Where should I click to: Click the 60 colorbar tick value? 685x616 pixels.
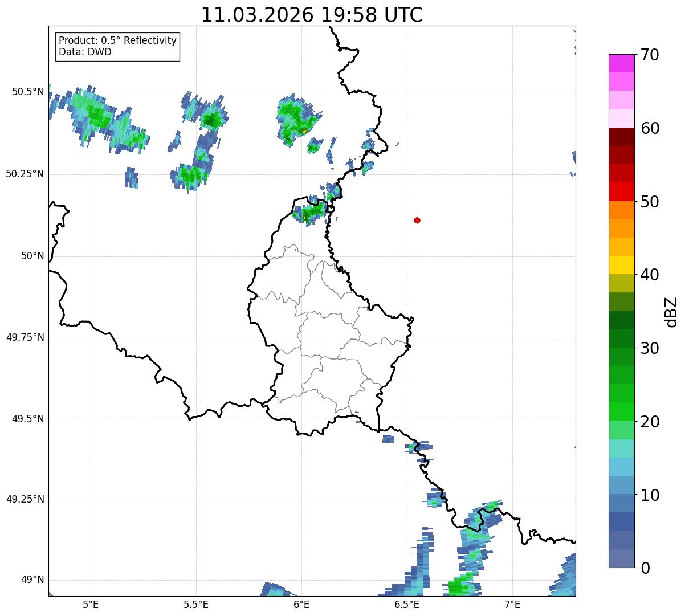click(650, 128)
